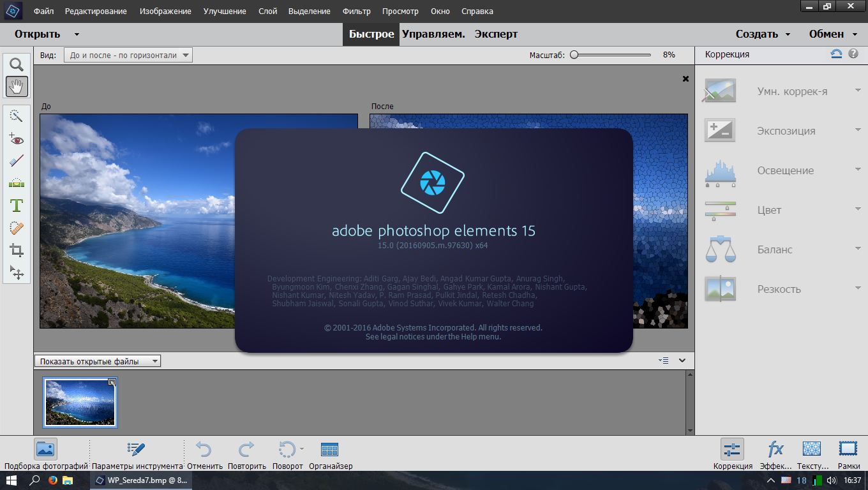Select the Spot Healing bandage tool
Image resolution: width=868 pixels, height=490 pixels.
point(17,228)
